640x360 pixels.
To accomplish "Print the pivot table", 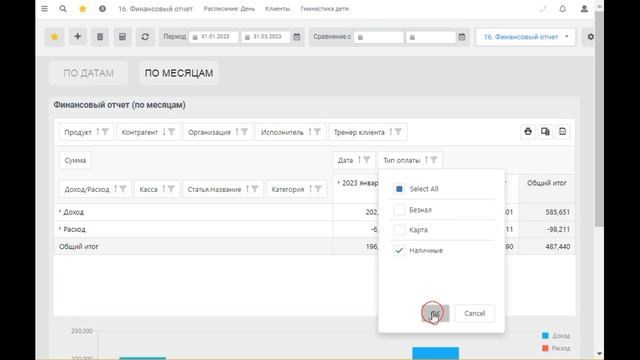I will coord(528,131).
